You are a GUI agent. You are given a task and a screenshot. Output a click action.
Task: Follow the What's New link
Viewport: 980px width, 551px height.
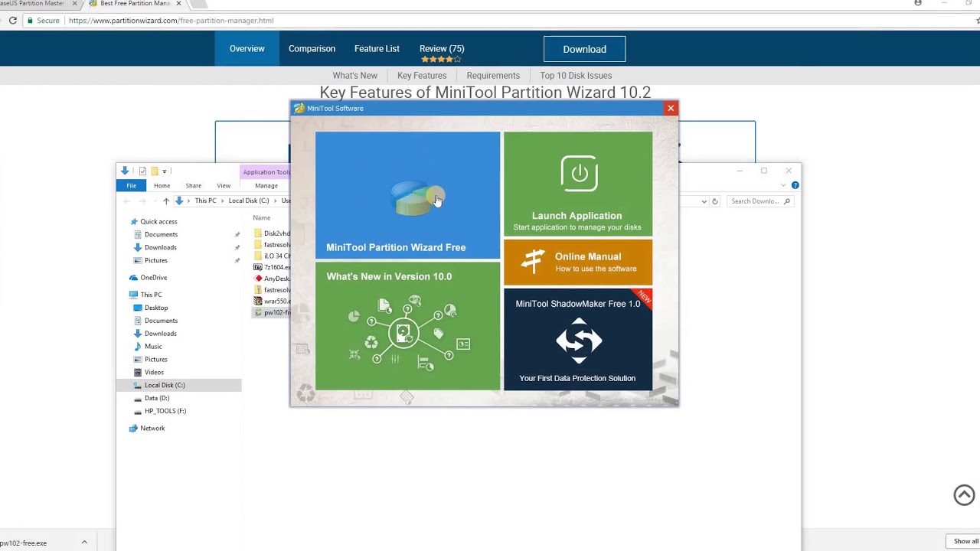(x=354, y=75)
